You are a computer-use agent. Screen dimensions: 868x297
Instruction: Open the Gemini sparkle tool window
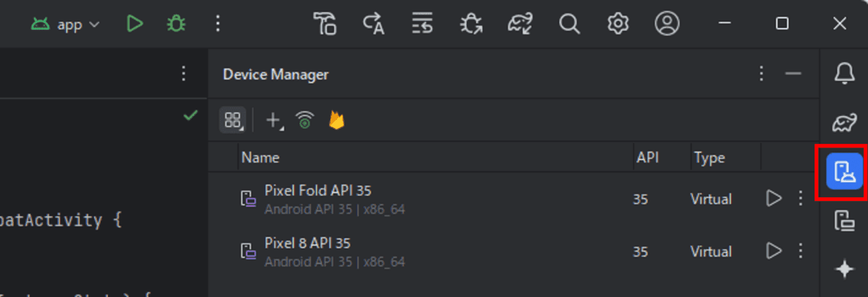click(844, 270)
